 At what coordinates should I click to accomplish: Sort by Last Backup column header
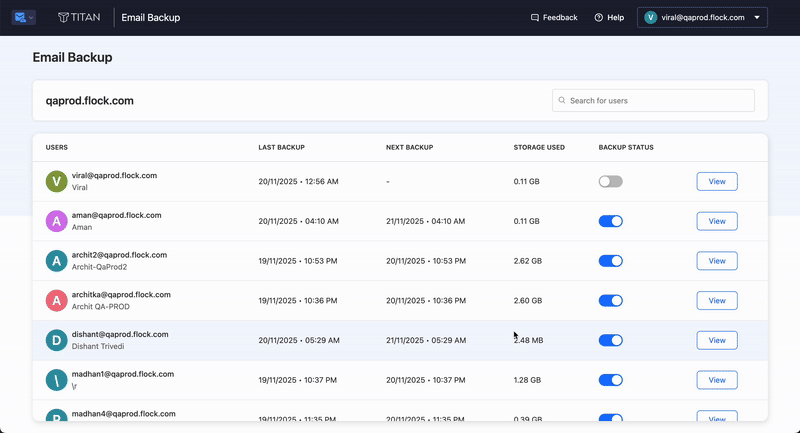click(281, 148)
